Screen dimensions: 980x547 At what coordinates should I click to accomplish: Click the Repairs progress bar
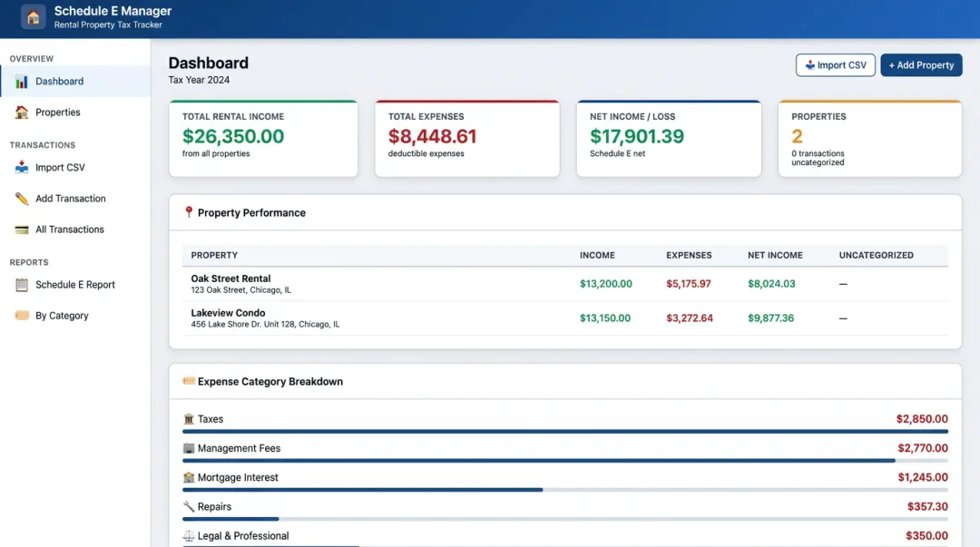pyautogui.click(x=565, y=519)
